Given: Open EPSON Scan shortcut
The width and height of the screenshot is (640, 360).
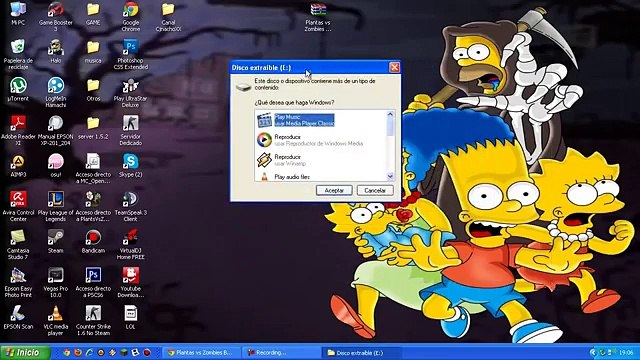Looking at the screenshot, I should click(18, 317).
